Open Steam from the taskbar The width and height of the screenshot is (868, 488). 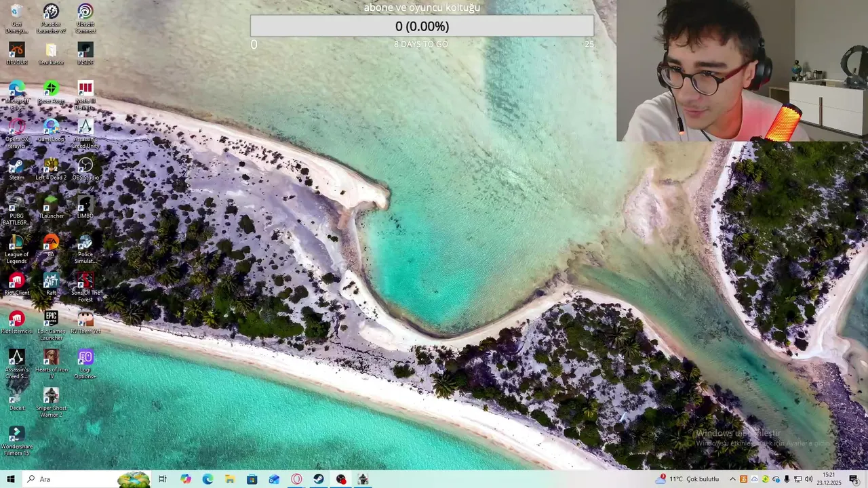[318, 479]
